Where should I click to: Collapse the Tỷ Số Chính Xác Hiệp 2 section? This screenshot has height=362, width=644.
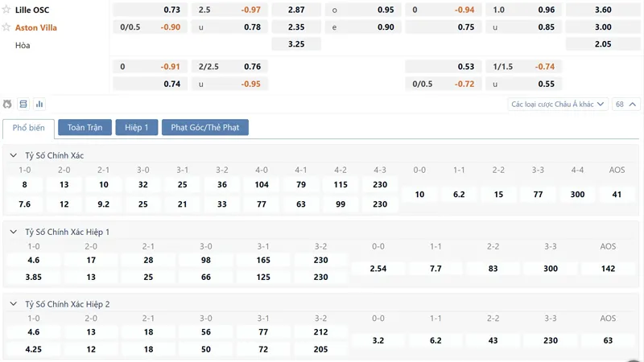pos(14,304)
